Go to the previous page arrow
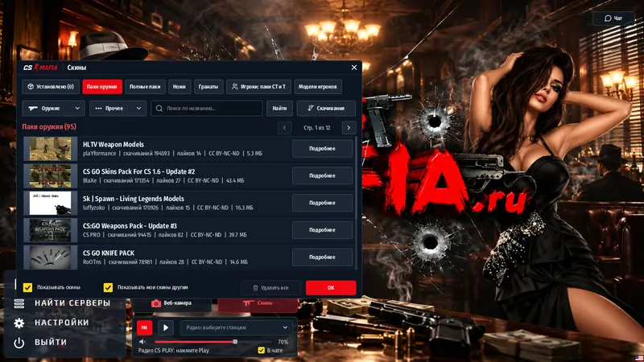Image resolution: width=644 pixels, height=362 pixels. tap(284, 128)
